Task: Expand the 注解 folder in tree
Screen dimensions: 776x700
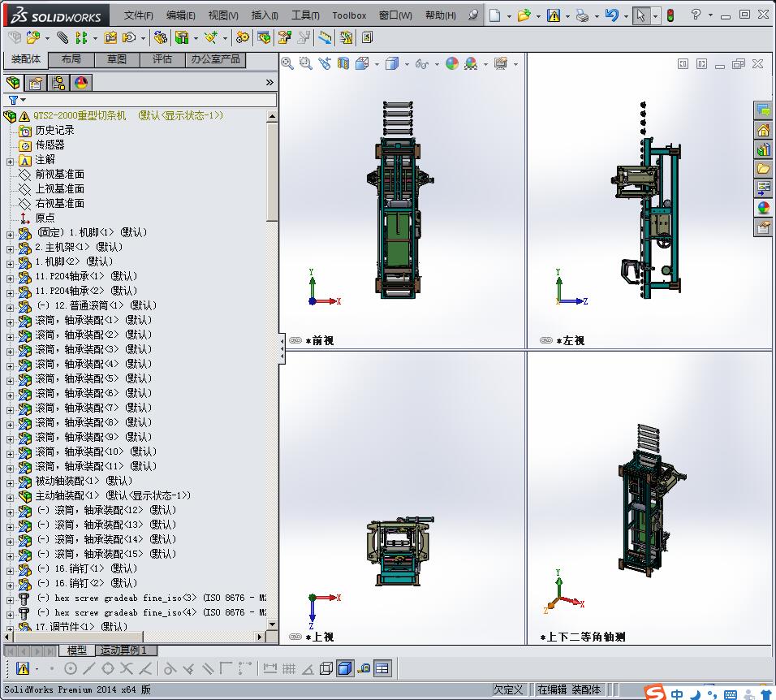Action: coord(10,161)
